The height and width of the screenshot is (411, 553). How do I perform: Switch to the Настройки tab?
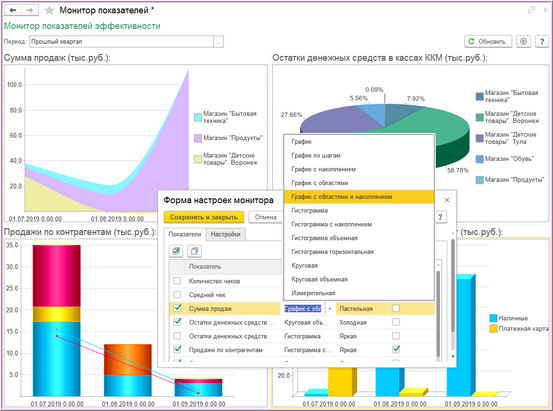point(225,234)
